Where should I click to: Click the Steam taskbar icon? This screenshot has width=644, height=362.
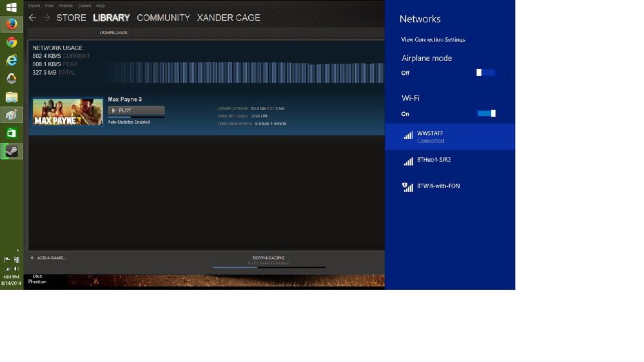pyautogui.click(x=12, y=151)
